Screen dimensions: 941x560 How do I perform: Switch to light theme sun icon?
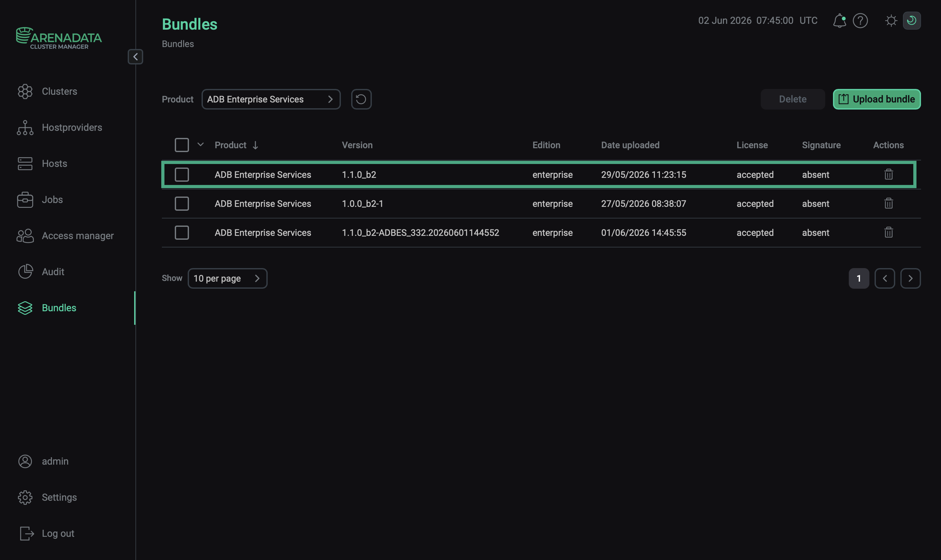coord(891,20)
